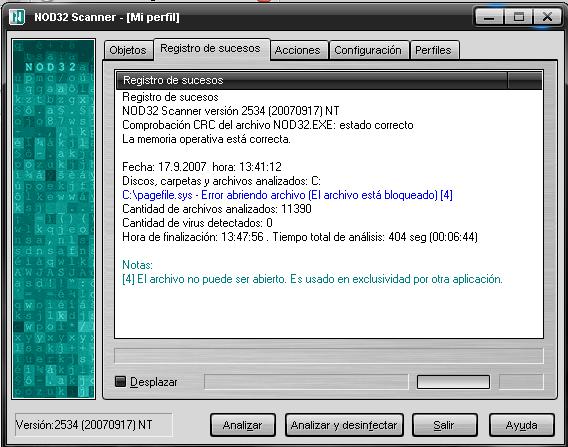Select the 'Fecha: 17.9.2007 hora: 13:41:12' line
The width and height of the screenshot is (568, 447).
click(x=202, y=167)
